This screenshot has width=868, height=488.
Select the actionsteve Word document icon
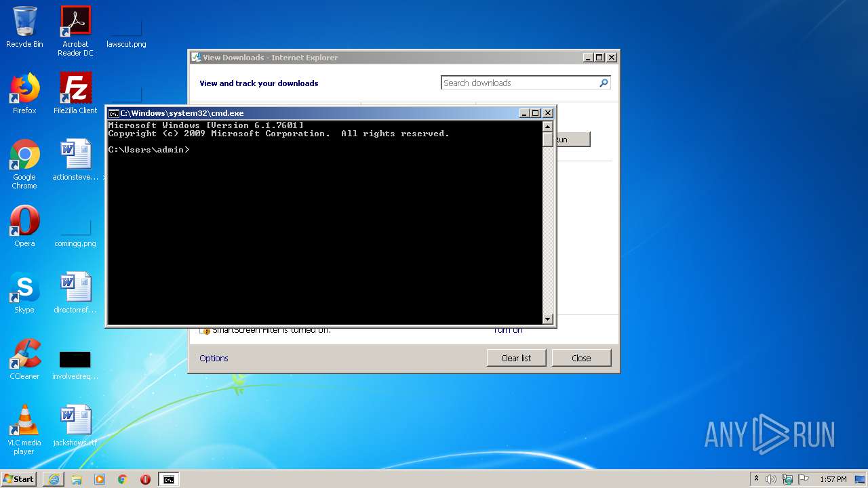75,160
